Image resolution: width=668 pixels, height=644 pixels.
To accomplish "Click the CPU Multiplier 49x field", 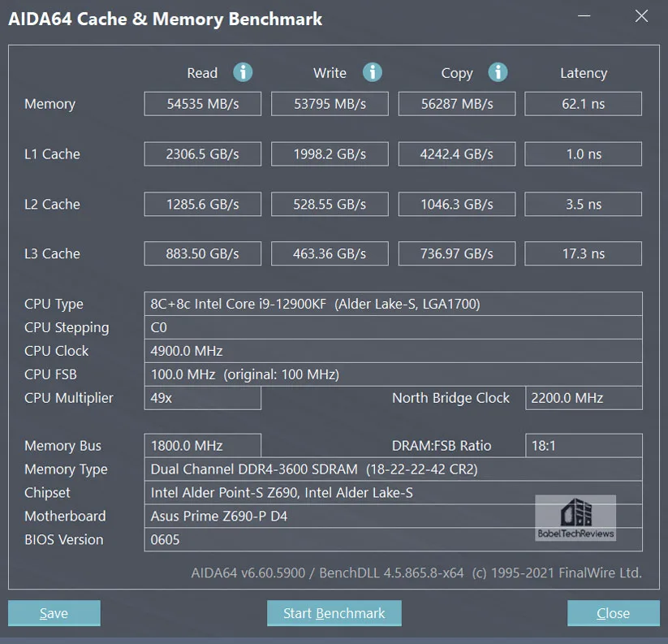I will tap(203, 398).
